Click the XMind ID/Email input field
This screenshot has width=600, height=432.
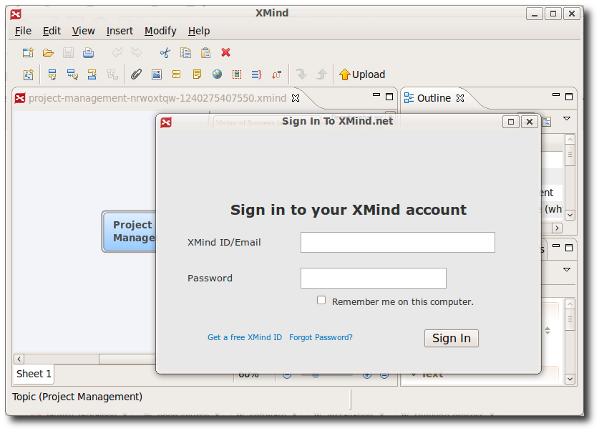pyautogui.click(x=398, y=243)
